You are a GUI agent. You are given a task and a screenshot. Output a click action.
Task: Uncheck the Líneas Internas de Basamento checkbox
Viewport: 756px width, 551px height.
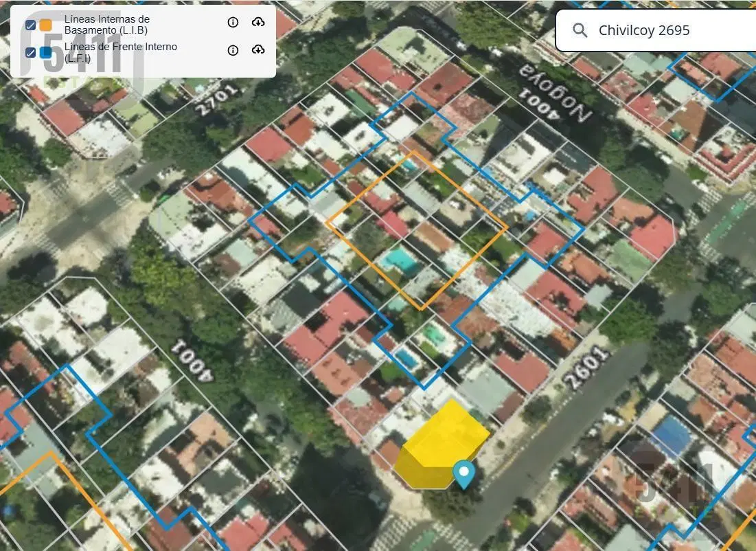[30, 25]
